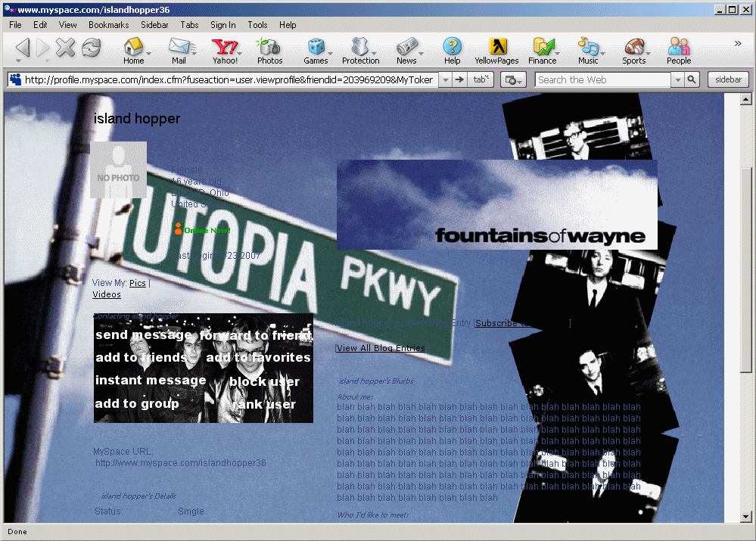Open View All Blog Entries link

[381, 348]
